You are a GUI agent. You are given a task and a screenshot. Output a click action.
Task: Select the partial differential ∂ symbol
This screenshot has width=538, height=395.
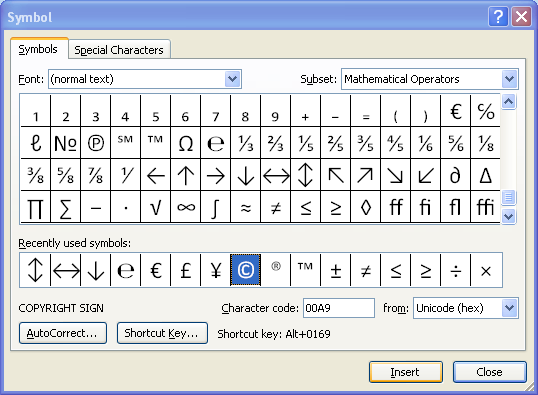click(x=456, y=175)
